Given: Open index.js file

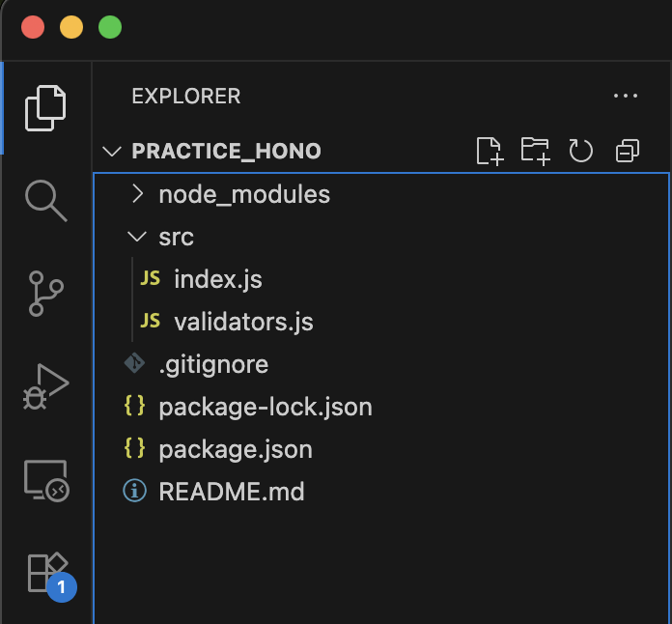Looking at the screenshot, I should pyautogui.click(x=217, y=279).
